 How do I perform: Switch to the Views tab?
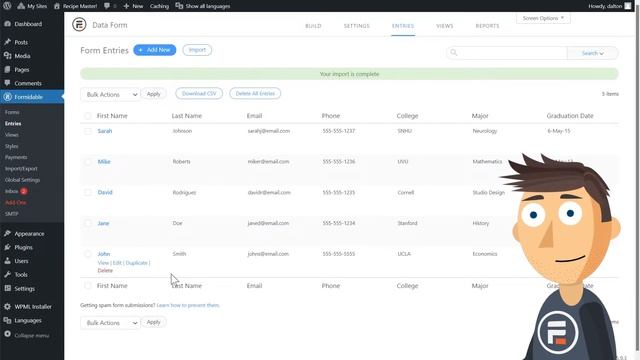[x=444, y=26]
